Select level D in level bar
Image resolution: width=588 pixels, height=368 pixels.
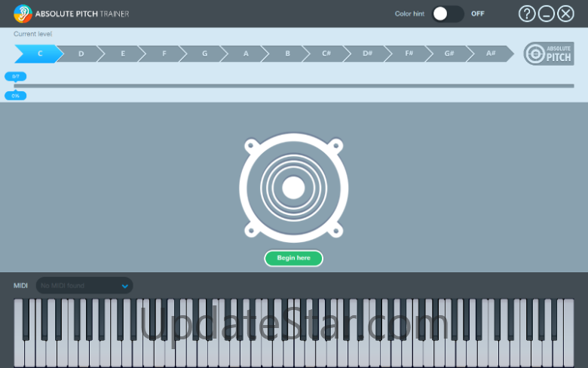click(x=81, y=54)
